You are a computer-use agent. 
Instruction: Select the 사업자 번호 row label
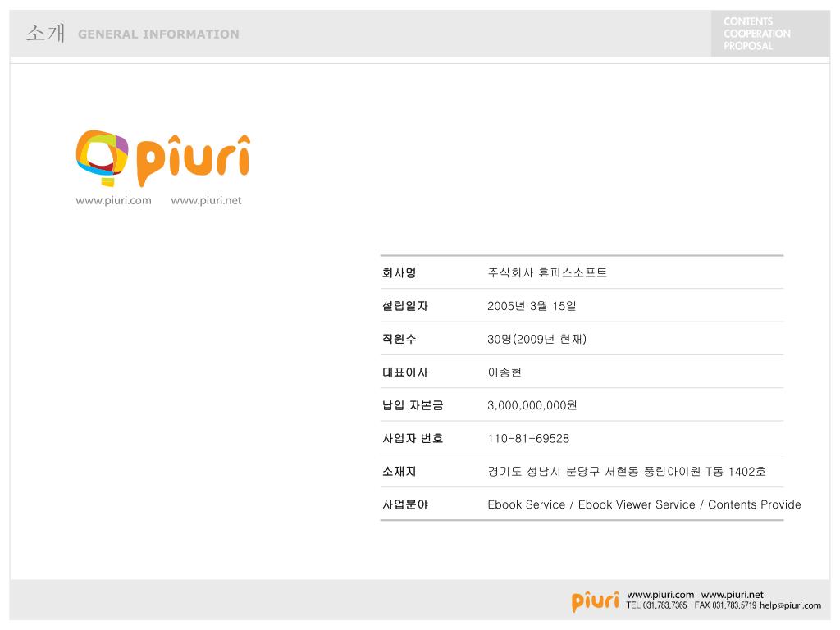pyautogui.click(x=413, y=438)
